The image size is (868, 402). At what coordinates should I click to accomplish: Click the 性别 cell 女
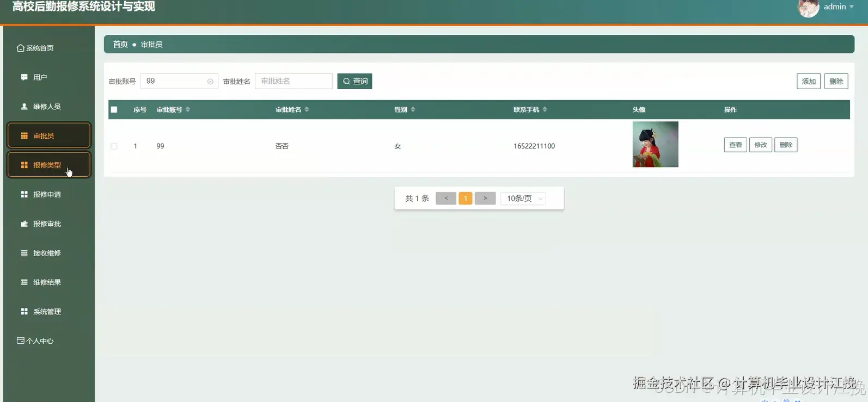pos(398,146)
